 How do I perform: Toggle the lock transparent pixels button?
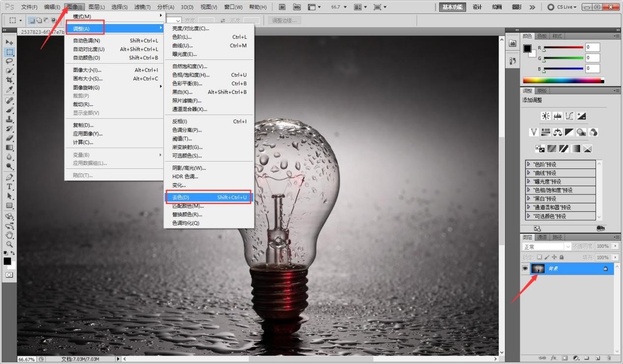click(x=540, y=257)
